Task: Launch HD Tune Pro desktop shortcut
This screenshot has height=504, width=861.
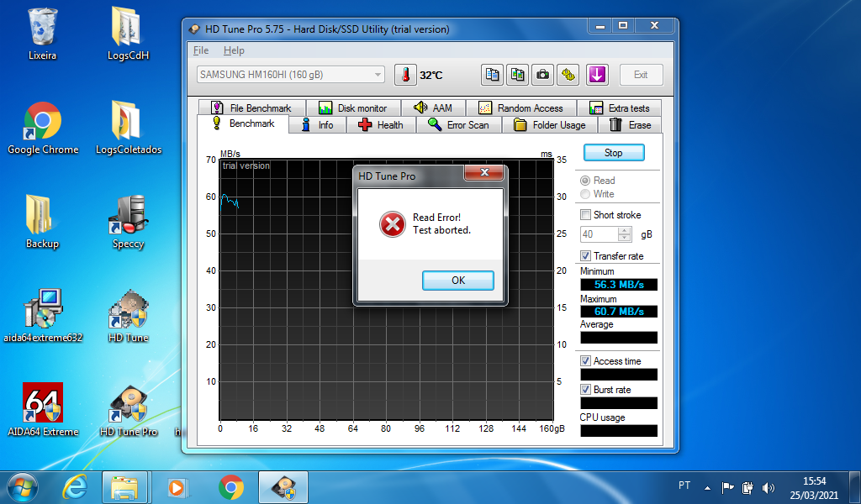Action: [x=129, y=410]
